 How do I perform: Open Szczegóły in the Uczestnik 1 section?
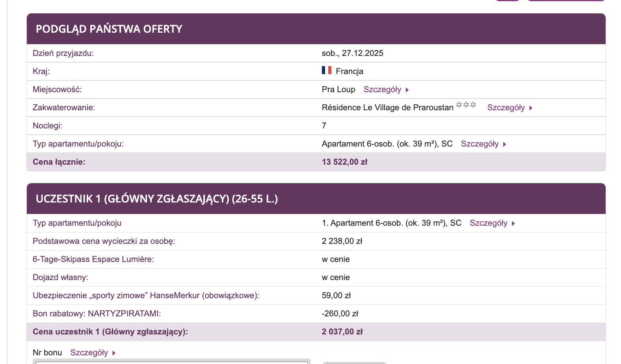tap(489, 223)
